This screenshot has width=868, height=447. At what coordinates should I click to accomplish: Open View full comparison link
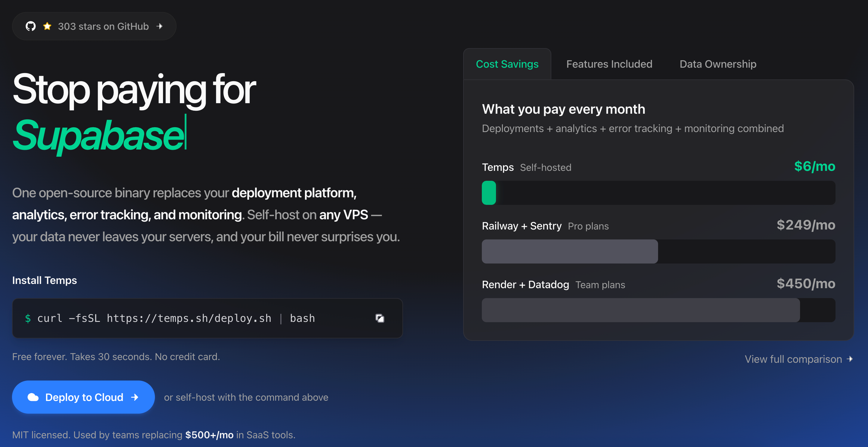click(793, 359)
